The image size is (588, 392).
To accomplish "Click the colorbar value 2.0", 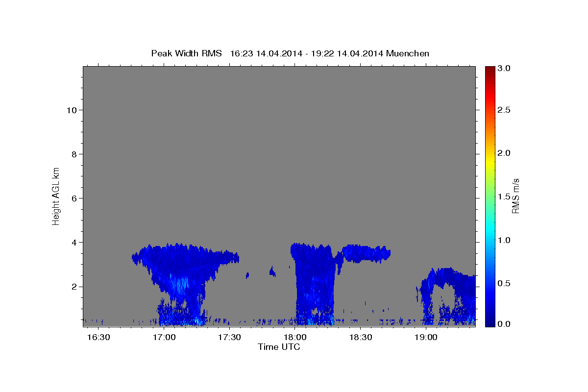I will [x=504, y=153].
